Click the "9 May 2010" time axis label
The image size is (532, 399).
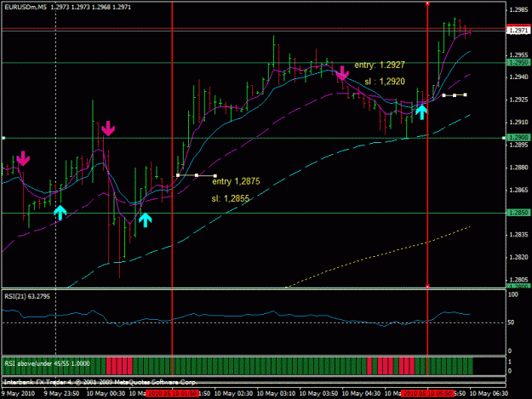(18, 394)
